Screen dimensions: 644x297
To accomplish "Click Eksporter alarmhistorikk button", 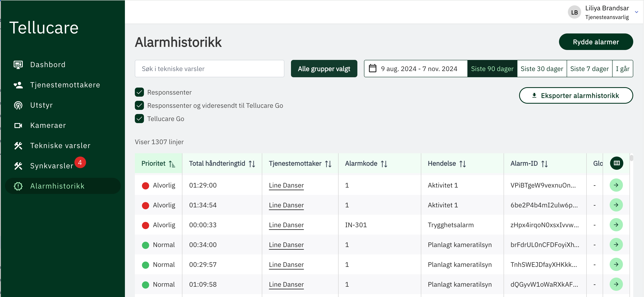I will [x=576, y=95].
